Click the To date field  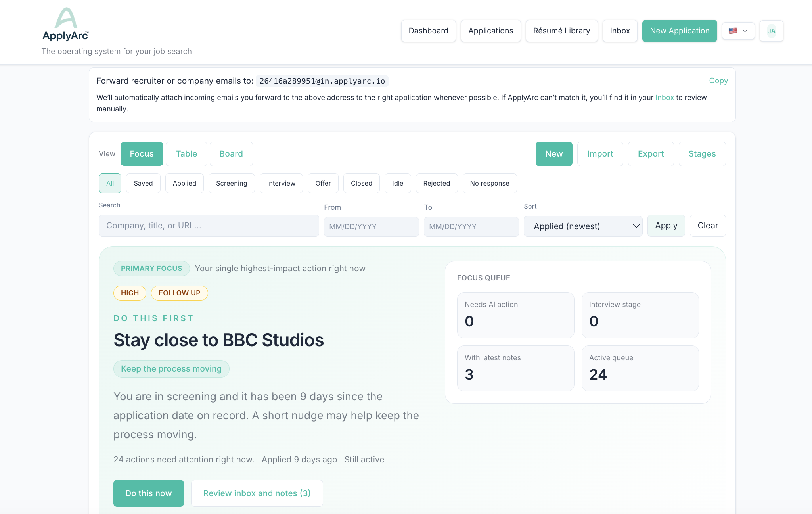[x=471, y=227]
